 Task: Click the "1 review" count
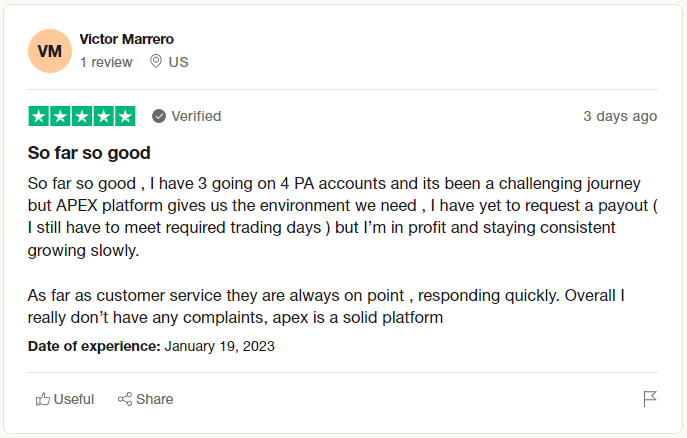point(106,62)
